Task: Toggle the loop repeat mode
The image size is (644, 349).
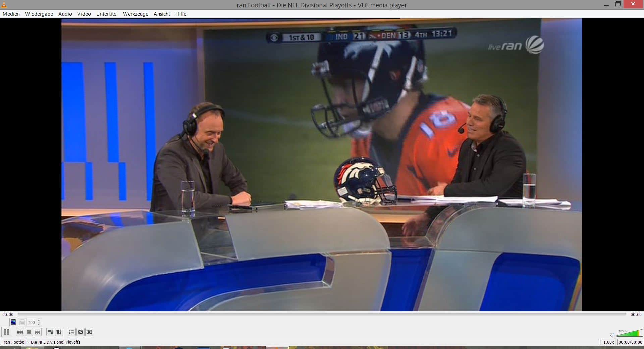Action: (80, 332)
